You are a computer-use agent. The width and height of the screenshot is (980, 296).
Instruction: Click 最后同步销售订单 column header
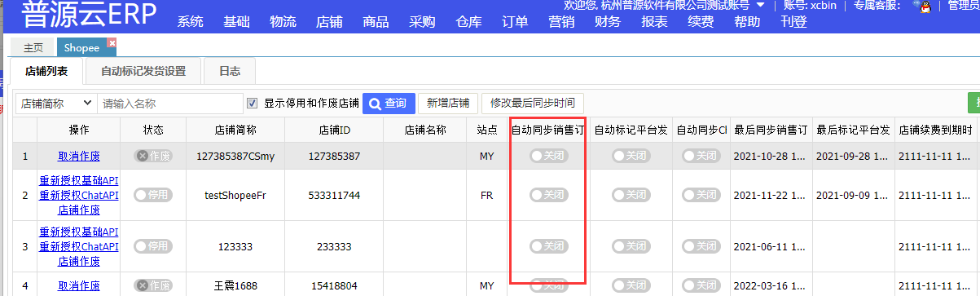pos(771,130)
